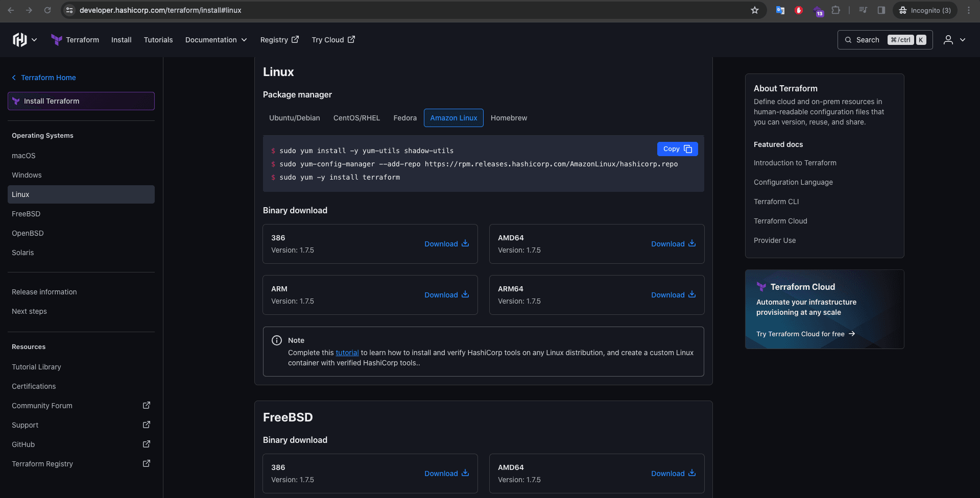980x498 pixels.
Task: Open the browser three-dot menu
Action: click(x=969, y=10)
